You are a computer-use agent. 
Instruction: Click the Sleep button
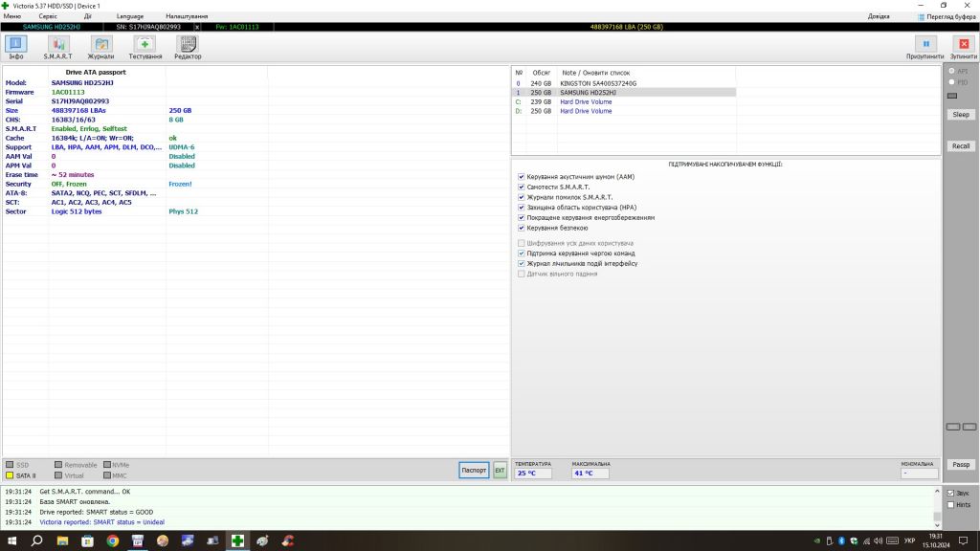pos(961,115)
